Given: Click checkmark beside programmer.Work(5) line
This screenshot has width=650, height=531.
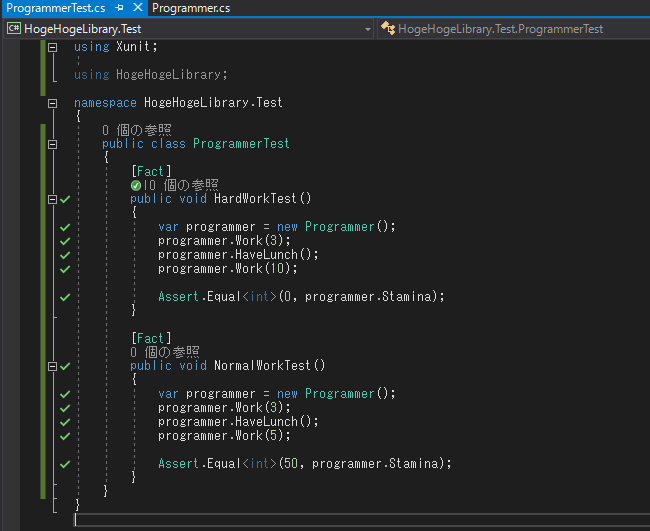Looking at the screenshot, I should point(65,436).
